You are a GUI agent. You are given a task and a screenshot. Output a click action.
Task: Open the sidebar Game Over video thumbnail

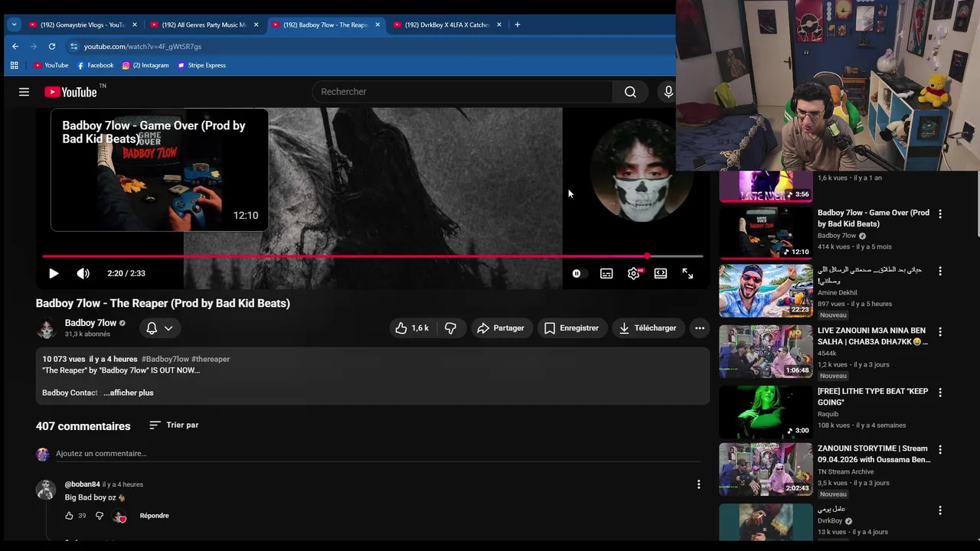(766, 233)
